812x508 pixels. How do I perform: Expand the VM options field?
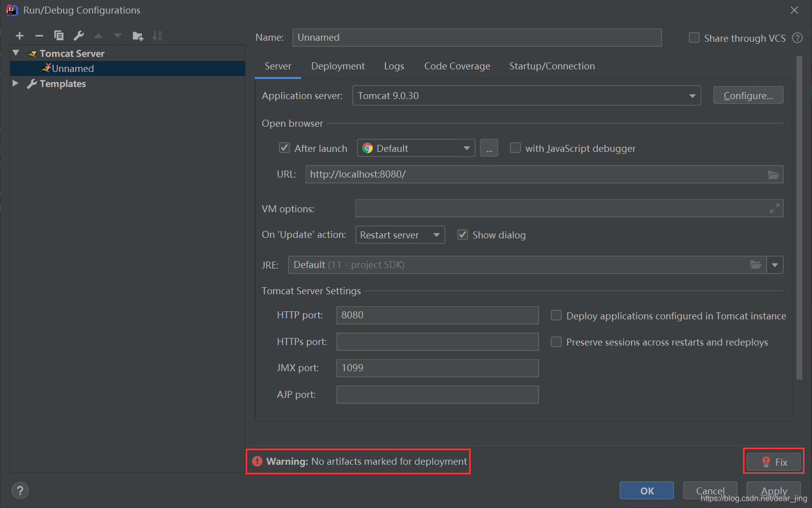click(x=775, y=208)
